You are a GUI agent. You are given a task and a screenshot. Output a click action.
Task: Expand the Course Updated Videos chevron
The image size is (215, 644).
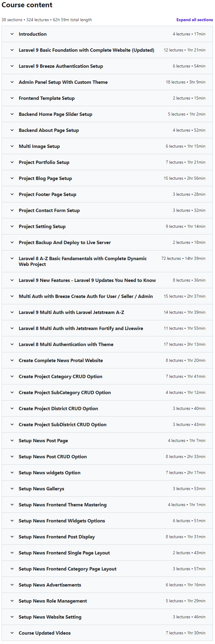pyautogui.click(x=12, y=633)
